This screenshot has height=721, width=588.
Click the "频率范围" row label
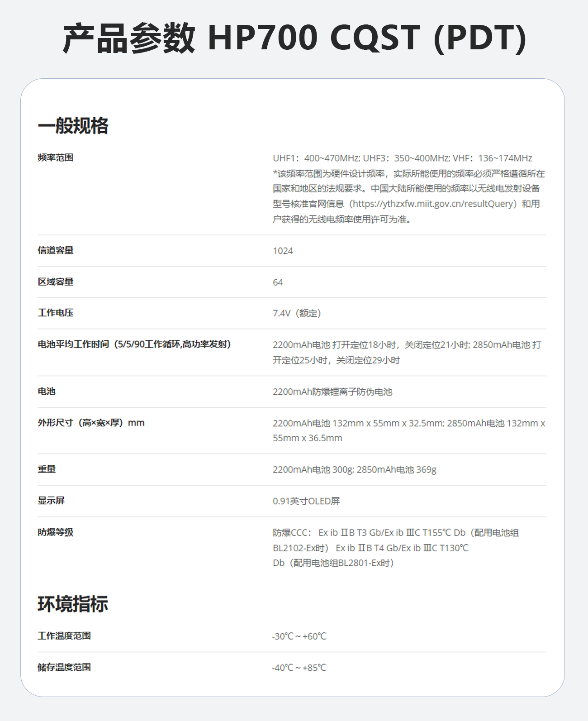coord(56,158)
